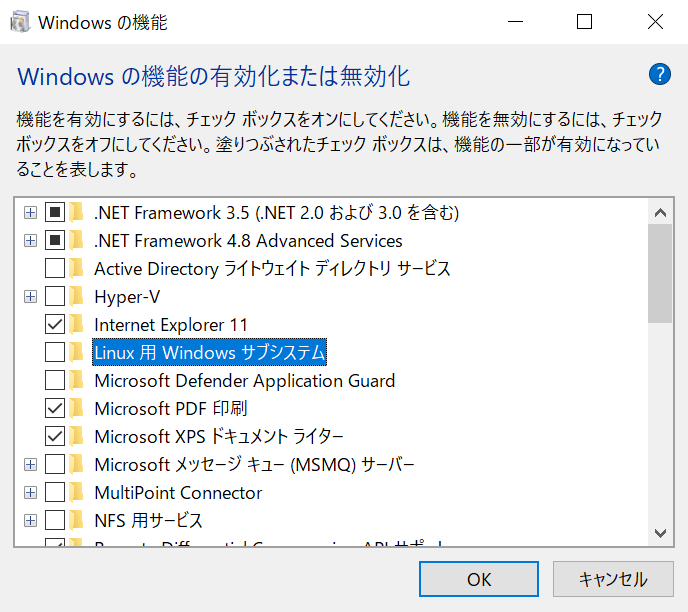Expand .NET Framework 4.8 Advanced Services node
This screenshot has height=612, width=688.
[x=30, y=240]
